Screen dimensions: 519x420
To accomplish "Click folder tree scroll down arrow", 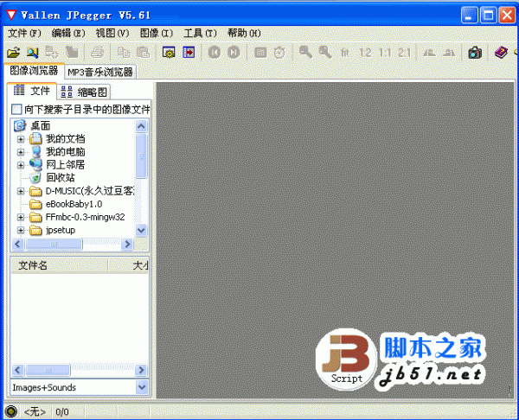I will (x=141, y=230).
